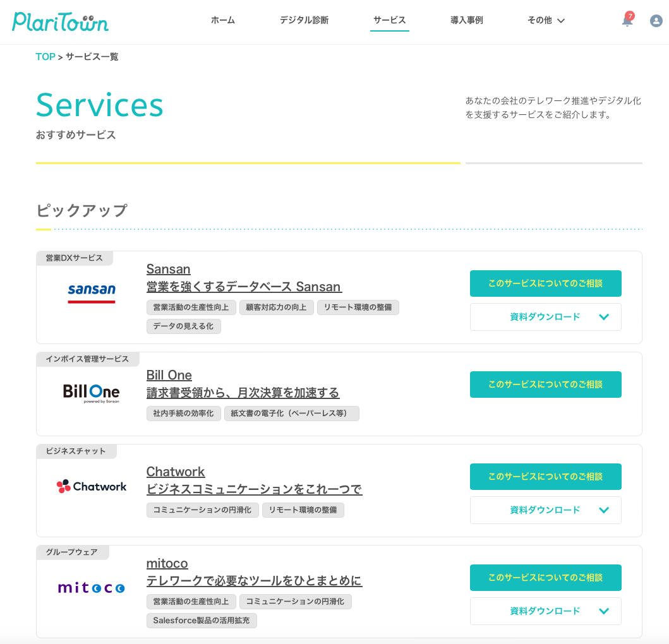Click the データの見える化 tag
Screen dimensions: 669x644
click(183, 326)
